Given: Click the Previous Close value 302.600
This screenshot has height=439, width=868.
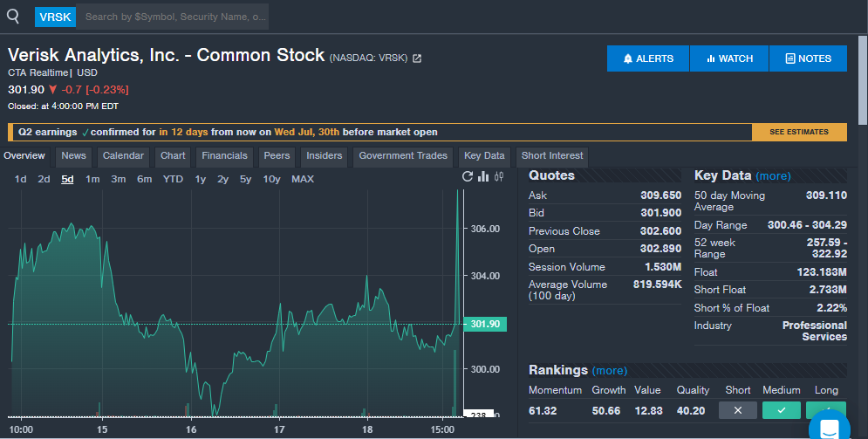Looking at the screenshot, I should (661, 231).
